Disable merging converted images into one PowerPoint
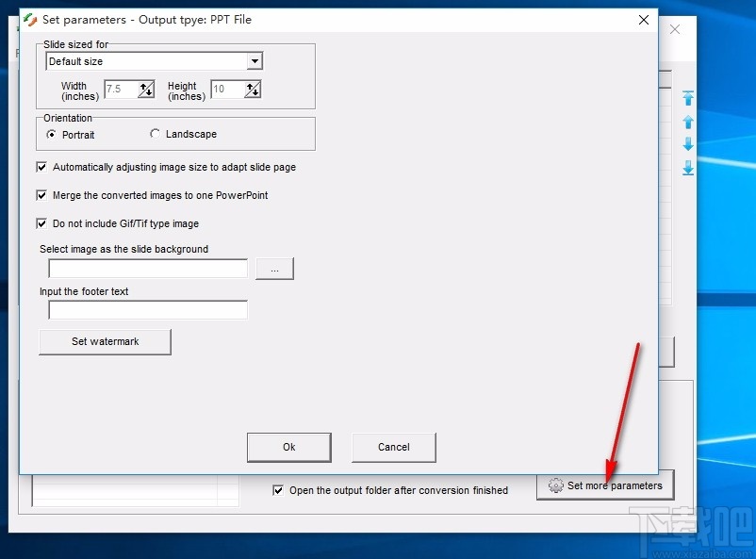Image resolution: width=756 pixels, height=559 pixels. (x=41, y=195)
